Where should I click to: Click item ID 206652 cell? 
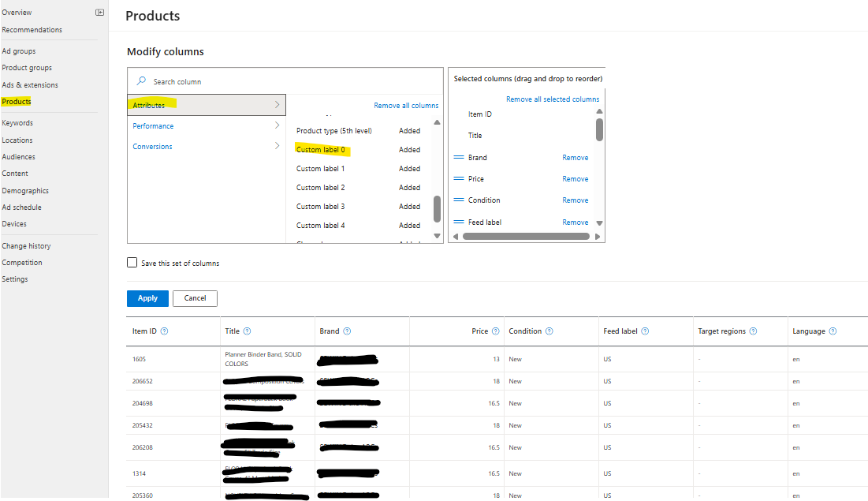tap(142, 381)
